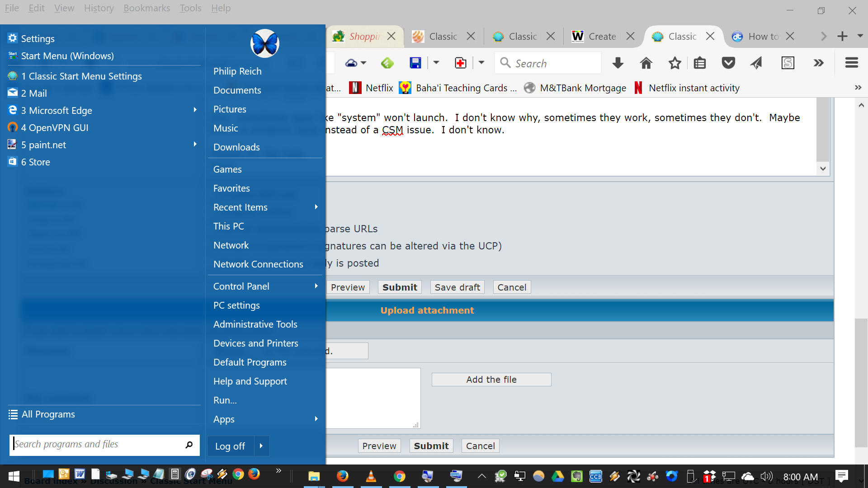Open Network Connections menu item
The width and height of the screenshot is (868, 488).
tap(258, 264)
